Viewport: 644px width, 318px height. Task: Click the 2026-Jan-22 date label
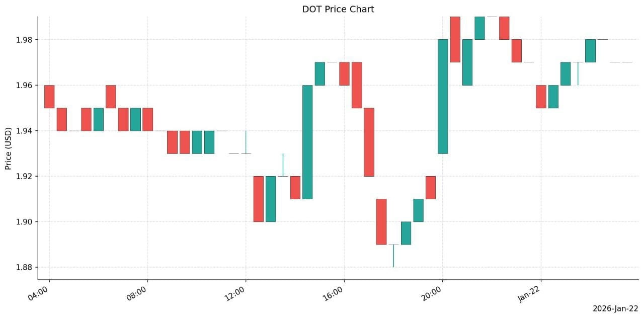[615, 308]
